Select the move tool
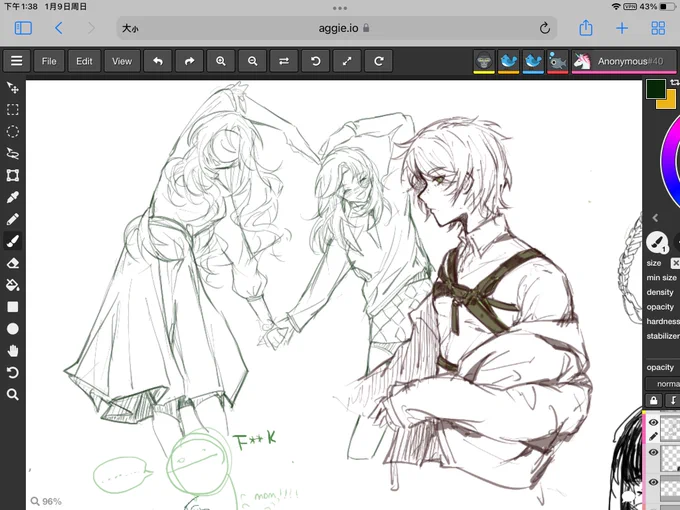680x510 pixels. pyautogui.click(x=13, y=88)
